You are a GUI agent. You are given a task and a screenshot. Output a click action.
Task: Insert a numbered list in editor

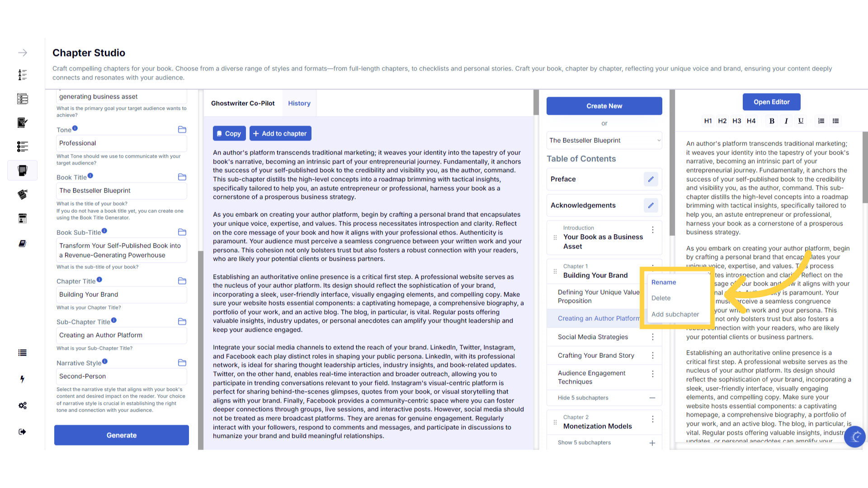pos(821,121)
